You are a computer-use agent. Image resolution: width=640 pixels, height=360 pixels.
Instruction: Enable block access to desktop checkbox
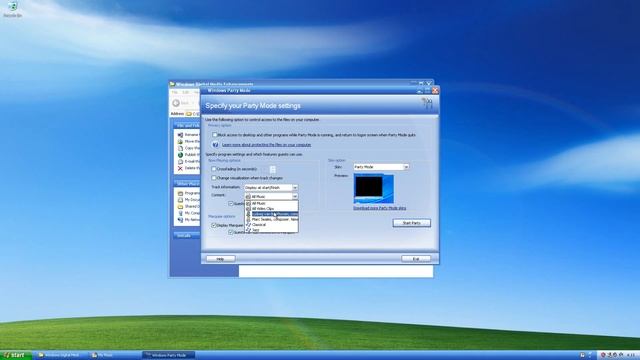click(215, 135)
